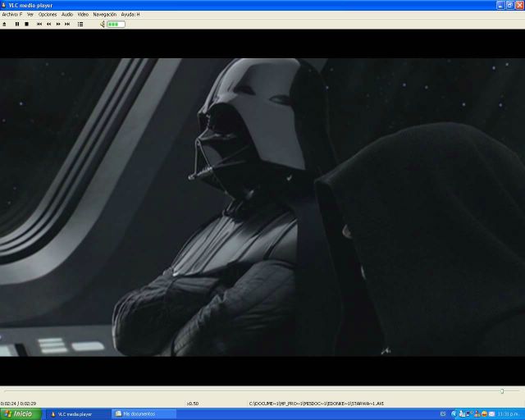Click the slower/rewind double-arrow button
Screen dimensions: 525x420
[49, 24]
